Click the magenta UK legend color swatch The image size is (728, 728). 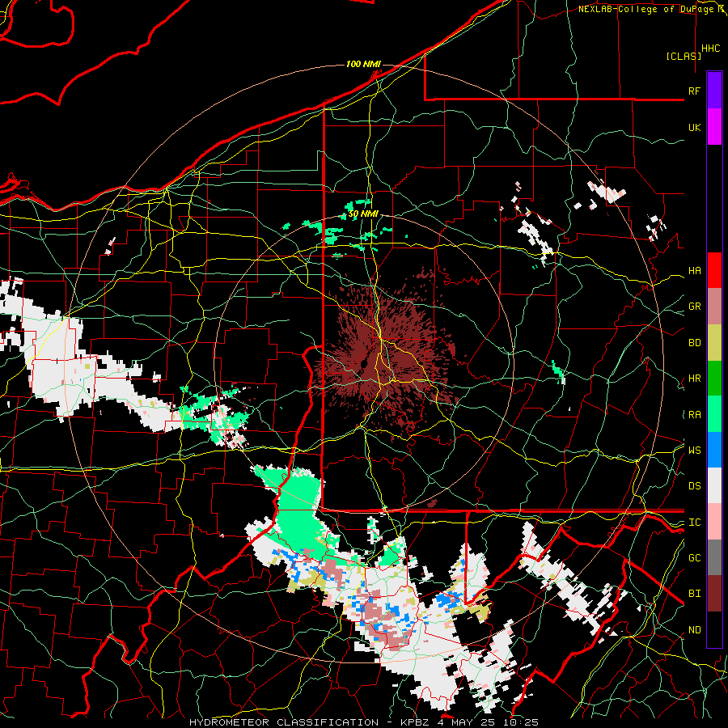click(x=714, y=127)
